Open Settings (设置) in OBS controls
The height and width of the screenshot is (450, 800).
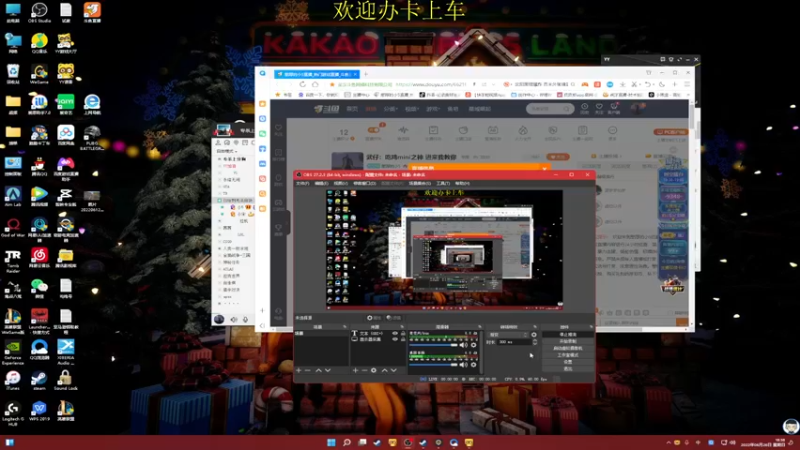[568, 362]
